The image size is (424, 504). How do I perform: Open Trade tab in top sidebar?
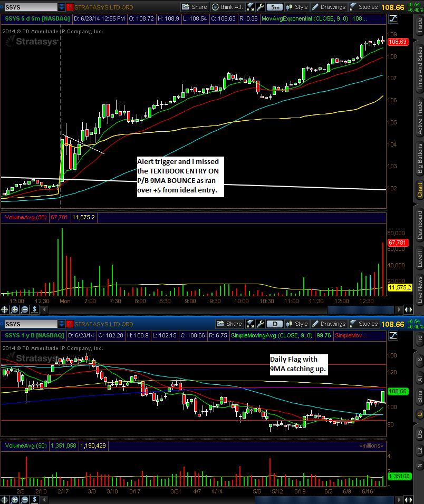(x=419, y=26)
